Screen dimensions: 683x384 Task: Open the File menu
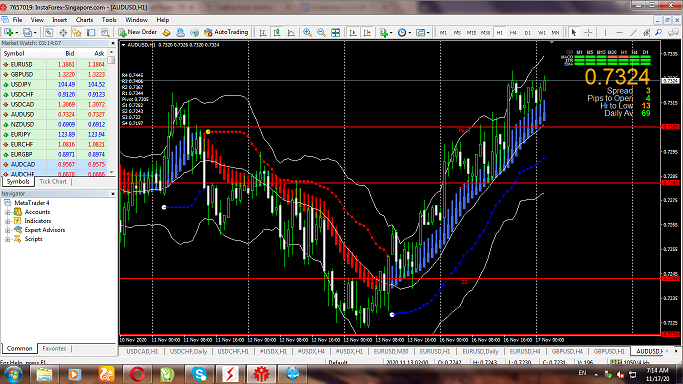(17, 20)
